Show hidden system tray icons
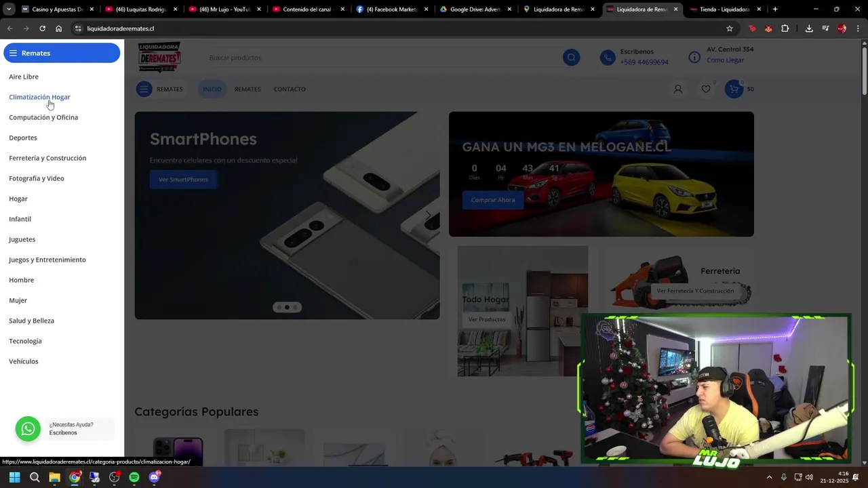 [x=769, y=477]
